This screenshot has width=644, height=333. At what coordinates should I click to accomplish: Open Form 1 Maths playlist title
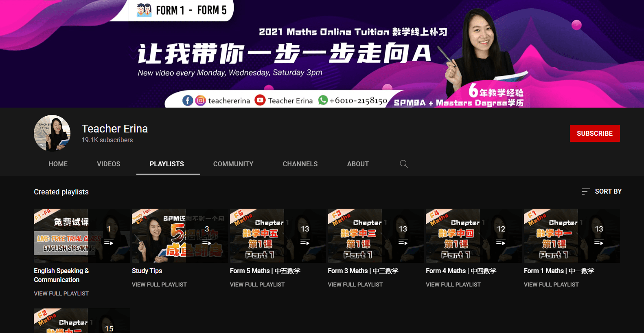tap(559, 271)
